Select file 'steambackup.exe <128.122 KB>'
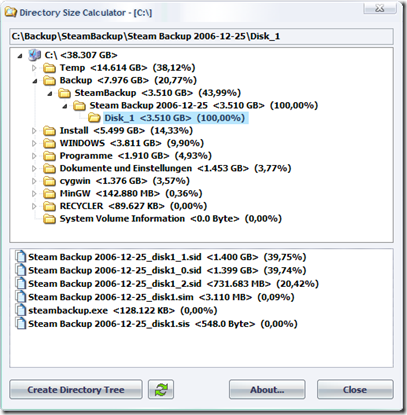The image size is (407, 415). 123,310
